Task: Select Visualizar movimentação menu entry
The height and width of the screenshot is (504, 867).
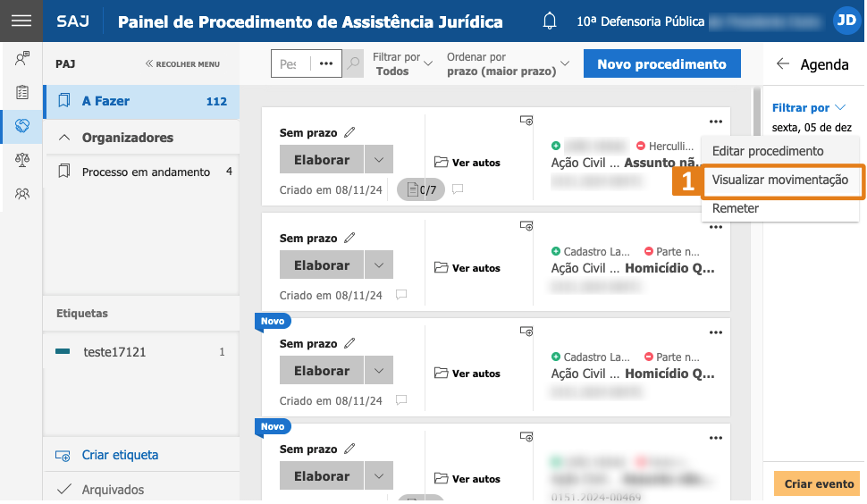Action: click(x=779, y=180)
